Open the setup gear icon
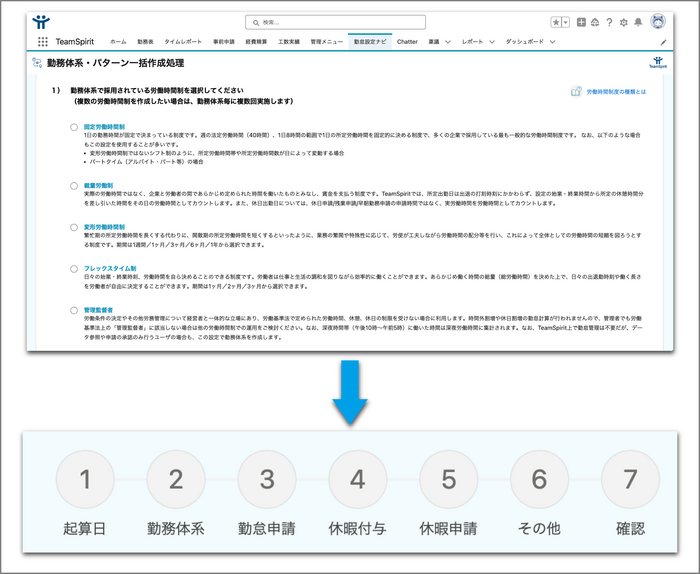700x574 pixels. point(624,22)
